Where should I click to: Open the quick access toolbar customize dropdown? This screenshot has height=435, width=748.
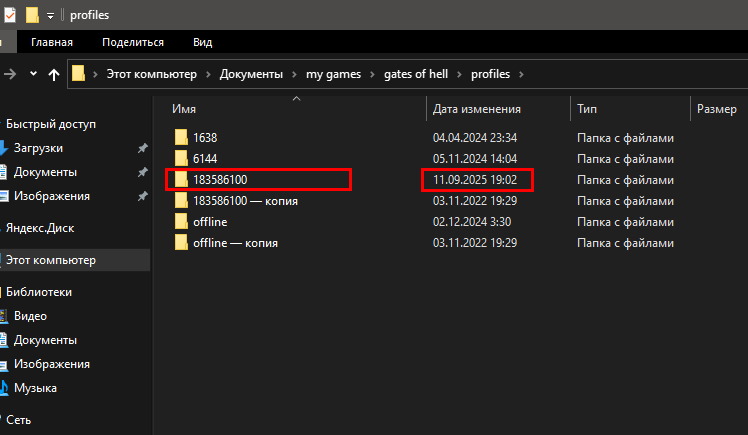tap(50, 16)
